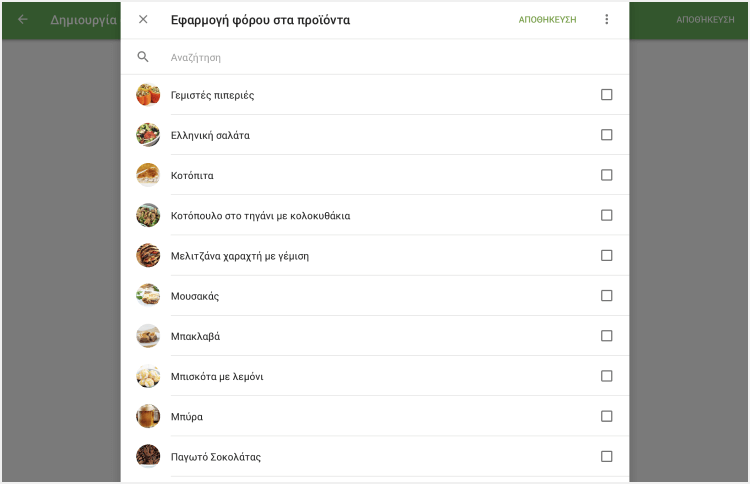750x484 pixels.
Task: Click the back arrow in green header
Action: click(x=23, y=19)
